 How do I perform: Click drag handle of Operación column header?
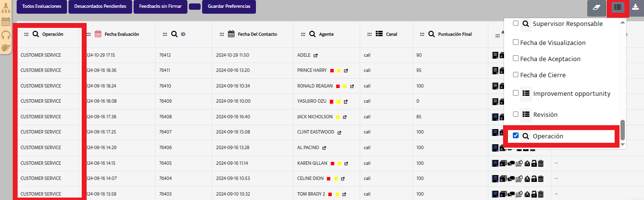pyautogui.click(x=26, y=34)
